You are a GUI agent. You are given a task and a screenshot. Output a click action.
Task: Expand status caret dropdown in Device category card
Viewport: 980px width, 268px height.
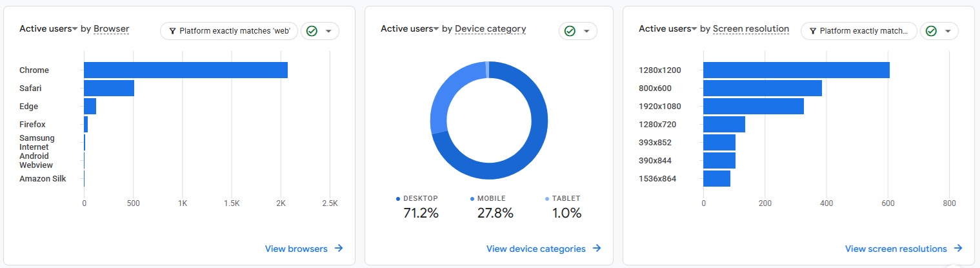pos(586,31)
